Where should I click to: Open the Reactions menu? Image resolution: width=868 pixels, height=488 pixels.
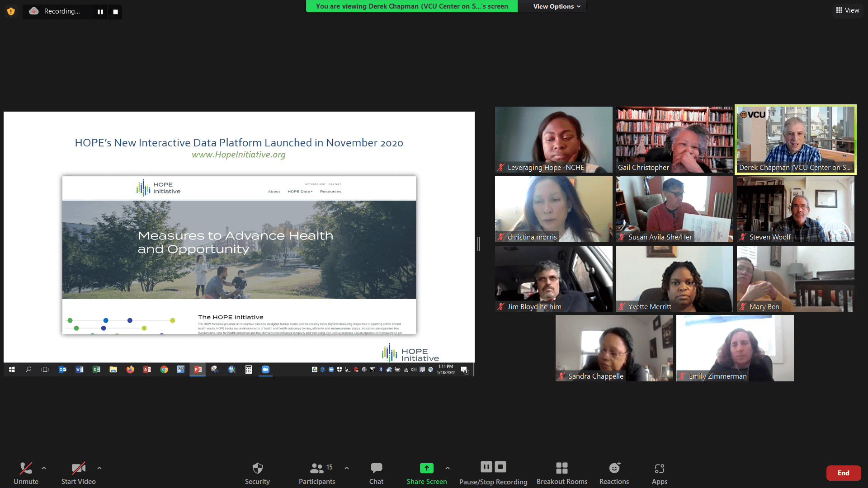pyautogui.click(x=614, y=473)
